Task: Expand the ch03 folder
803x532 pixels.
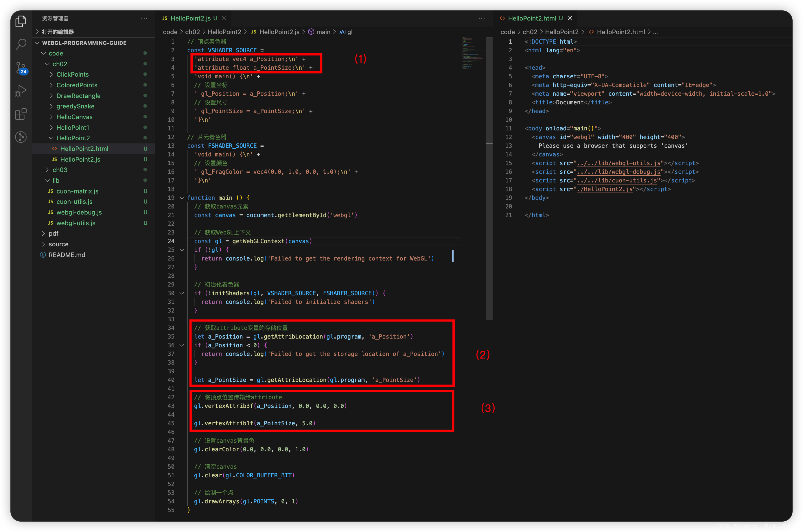Action: (x=60, y=170)
